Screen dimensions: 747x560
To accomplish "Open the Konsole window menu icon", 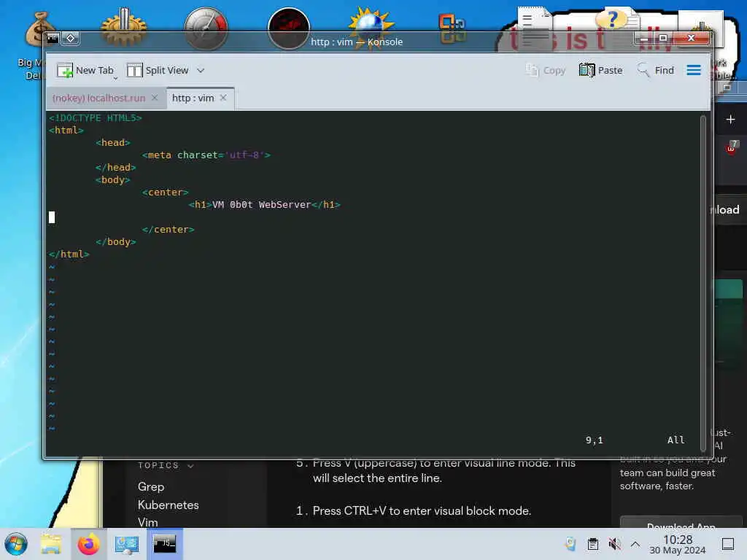I will pyautogui.click(x=53, y=38).
